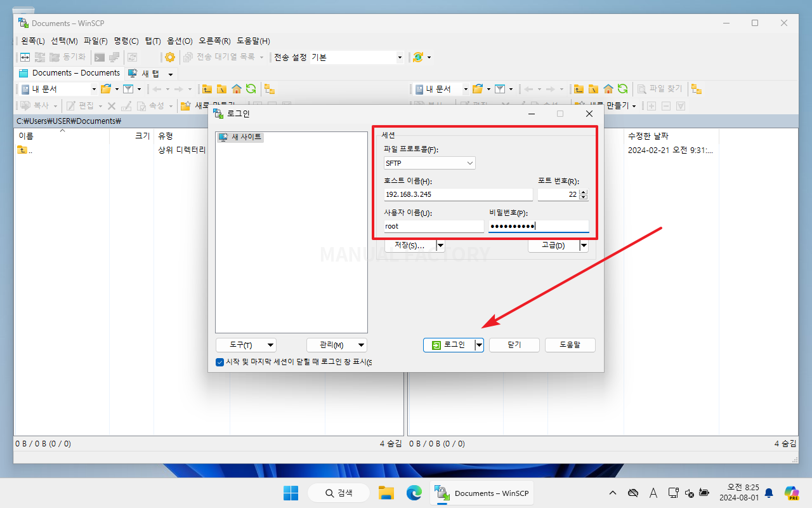Select 새 사이트 in site list

240,137
